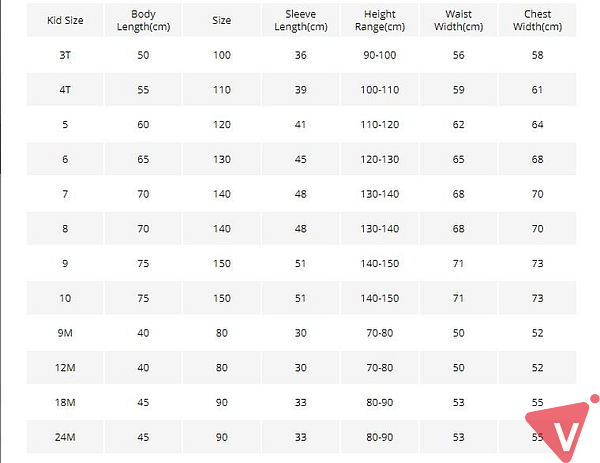Select the 9M kid size cell

(65, 333)
